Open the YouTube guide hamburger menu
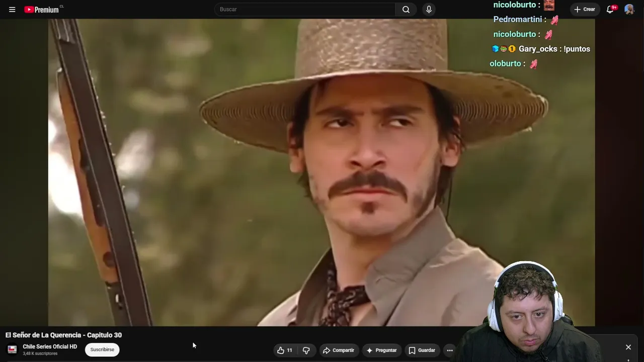 click(x=12, y=10)
